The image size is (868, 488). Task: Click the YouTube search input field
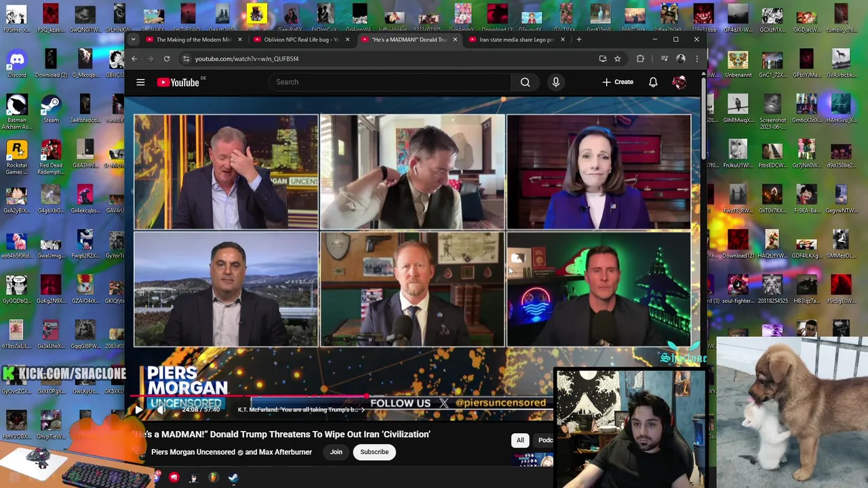pos(390,82)
